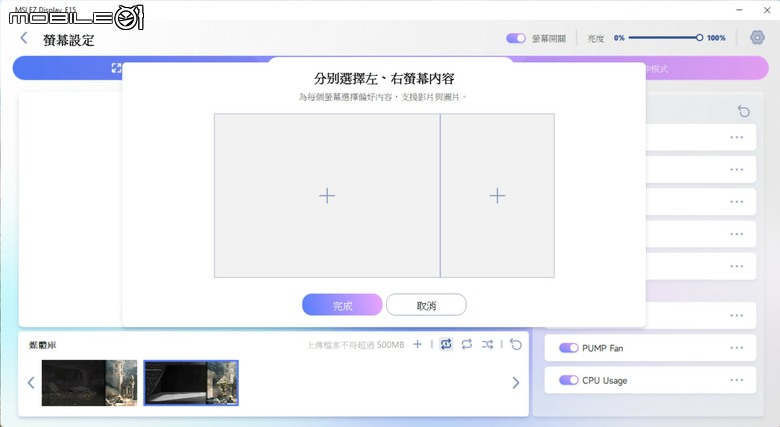
Task: Select the loop-all playback icon
Action: 467,344
